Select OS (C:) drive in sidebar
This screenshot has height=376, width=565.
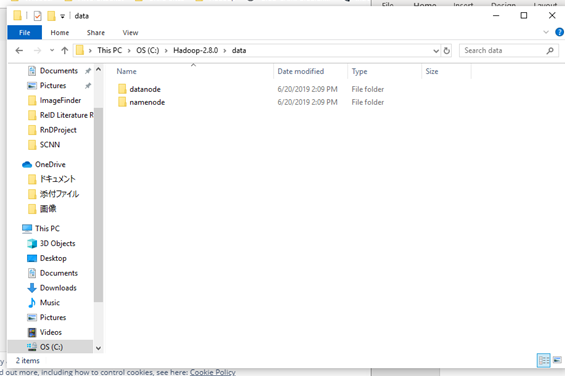[51, 347]
